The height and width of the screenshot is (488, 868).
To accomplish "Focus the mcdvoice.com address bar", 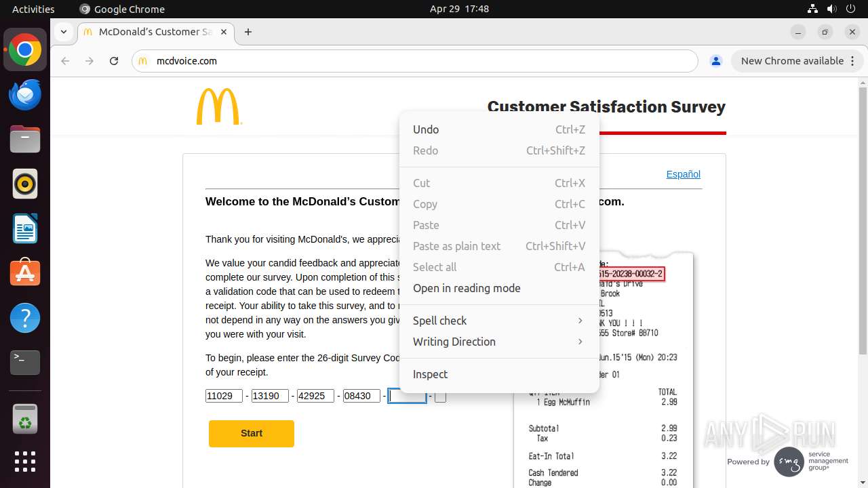I will pyautogui.click(x=415, y=61).
